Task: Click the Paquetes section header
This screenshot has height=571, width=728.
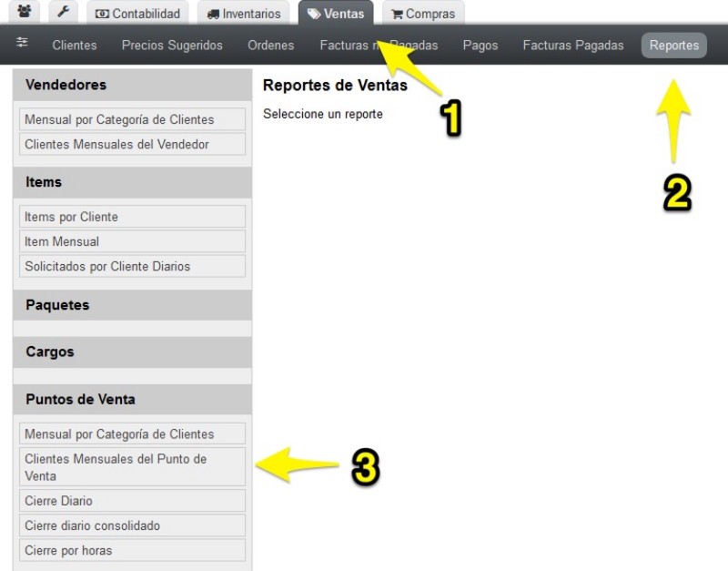Action: pyautogui.click(x=132, y=305)
